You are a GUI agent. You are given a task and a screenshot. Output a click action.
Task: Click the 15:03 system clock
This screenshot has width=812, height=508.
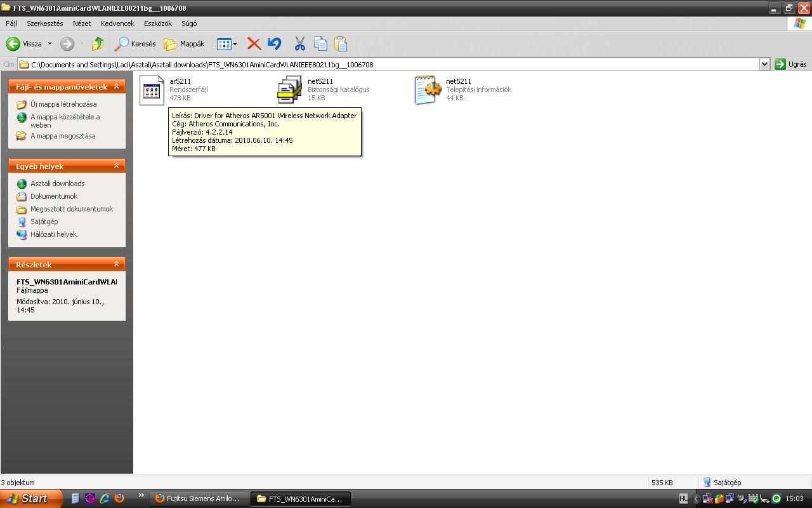(795, 499)
